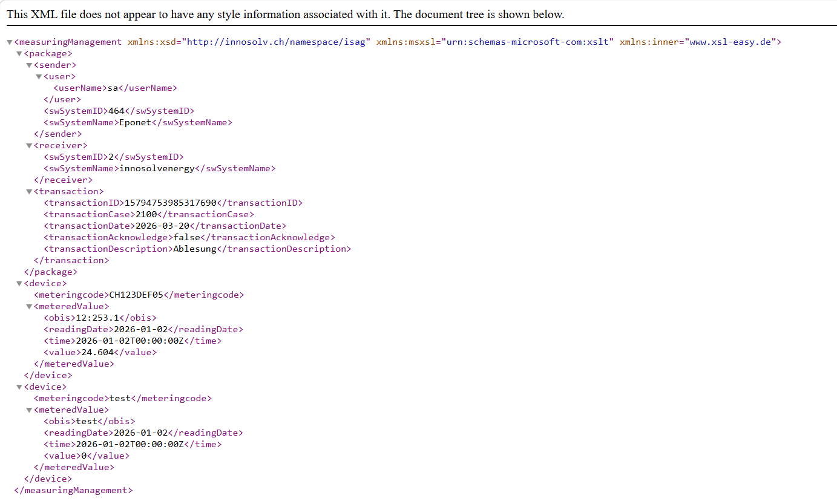Screen dimensions: 837x504
Task: Collapse the device node containing CH123DEF05
Action: pyautogui.click(x=19, y=284)
